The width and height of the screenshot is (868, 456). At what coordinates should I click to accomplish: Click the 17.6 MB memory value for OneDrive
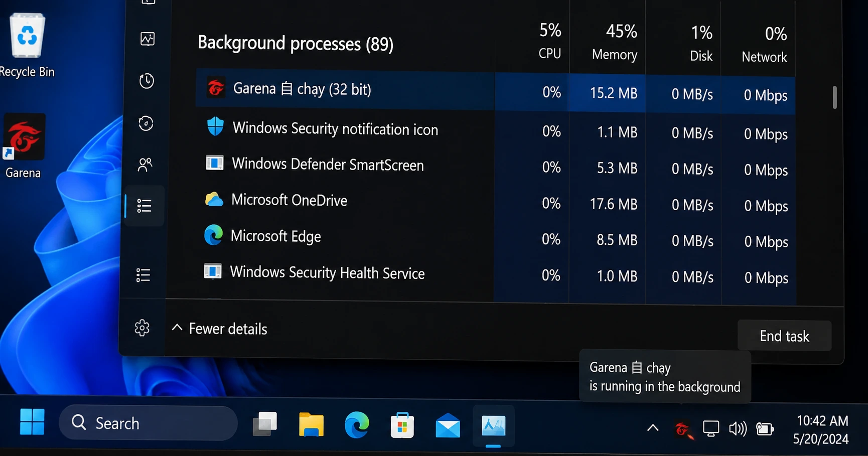click(613, 204)
